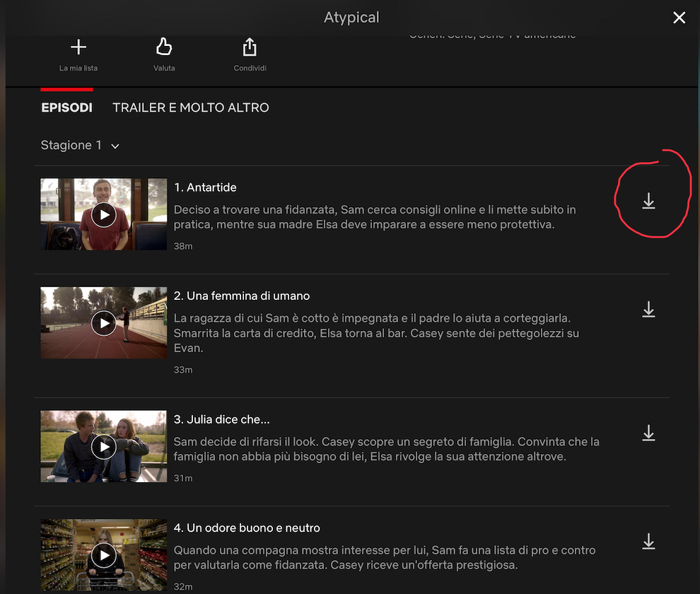Click the title '2. Una femmina di umano'
Screen dimensions: 700x594
pos(242,296)
